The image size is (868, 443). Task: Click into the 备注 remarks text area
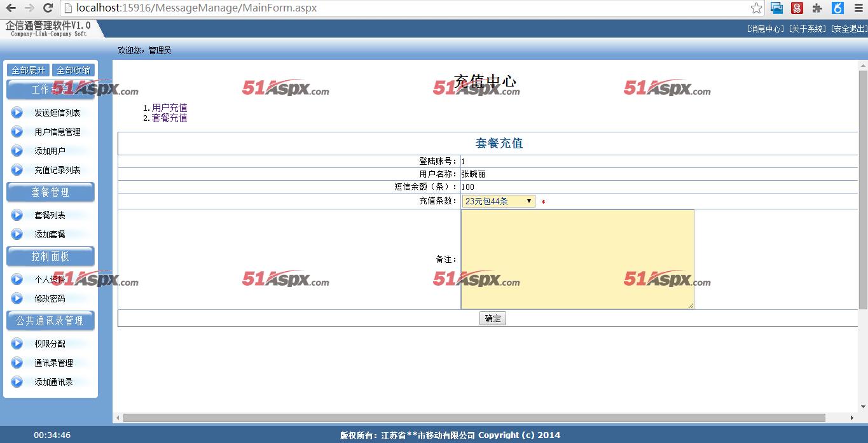pyautogui.click(x=577, y=259)
